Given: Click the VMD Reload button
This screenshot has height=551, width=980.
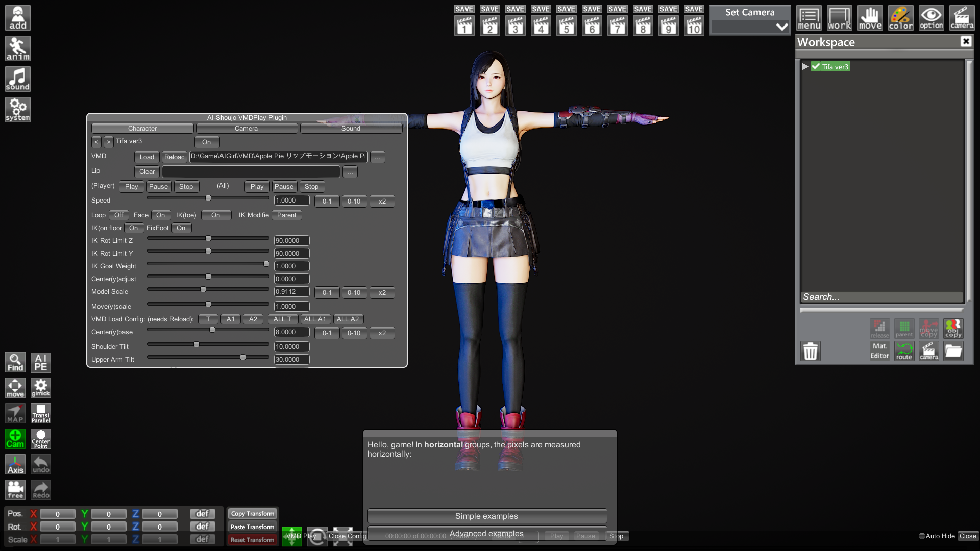Looking at the screenshot, I should tap(174, 157).
